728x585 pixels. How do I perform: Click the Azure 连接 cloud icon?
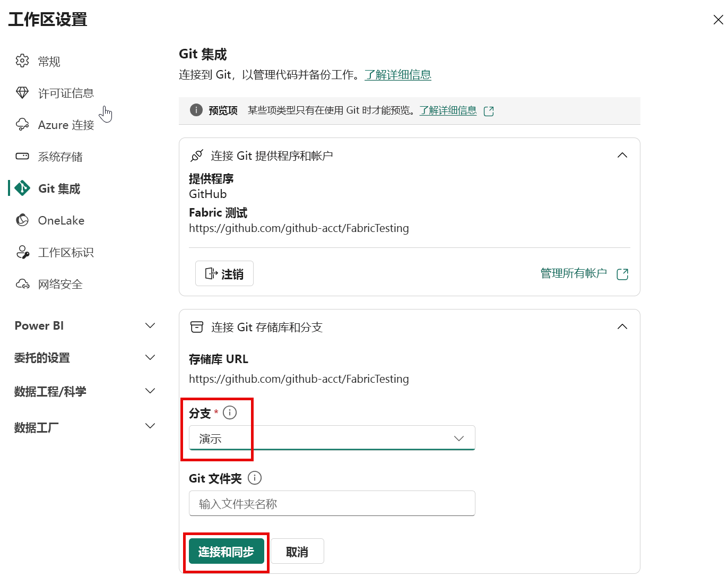click(x=22, y=124)
